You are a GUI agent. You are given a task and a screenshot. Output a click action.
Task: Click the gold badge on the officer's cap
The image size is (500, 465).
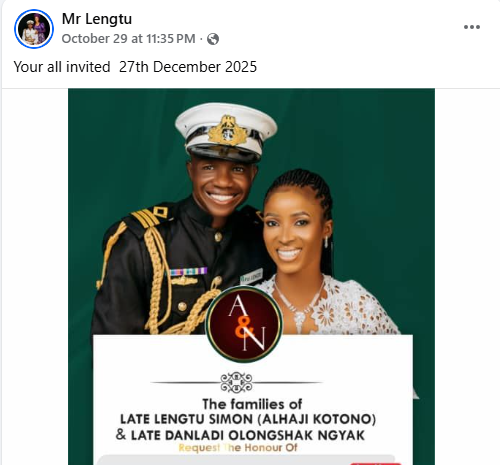coord(227,131)
